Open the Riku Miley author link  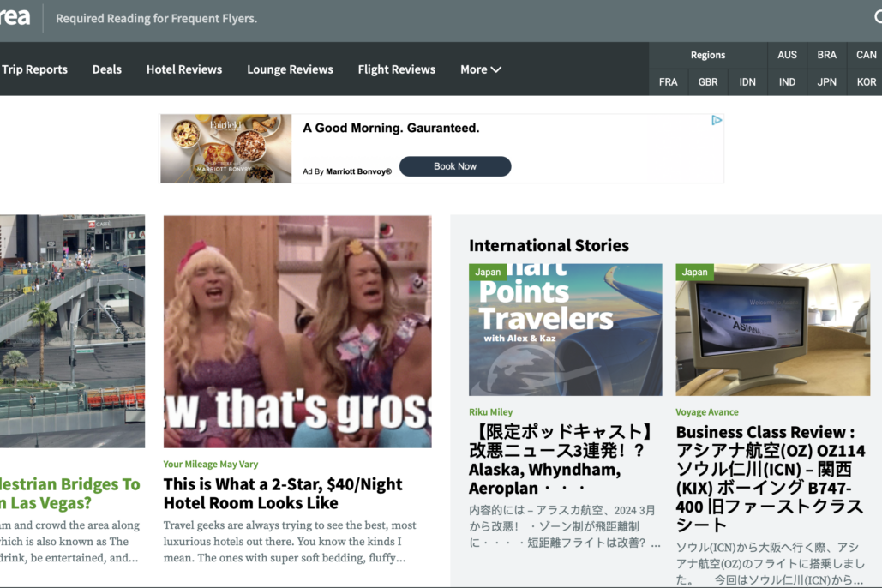pos(490,412)
